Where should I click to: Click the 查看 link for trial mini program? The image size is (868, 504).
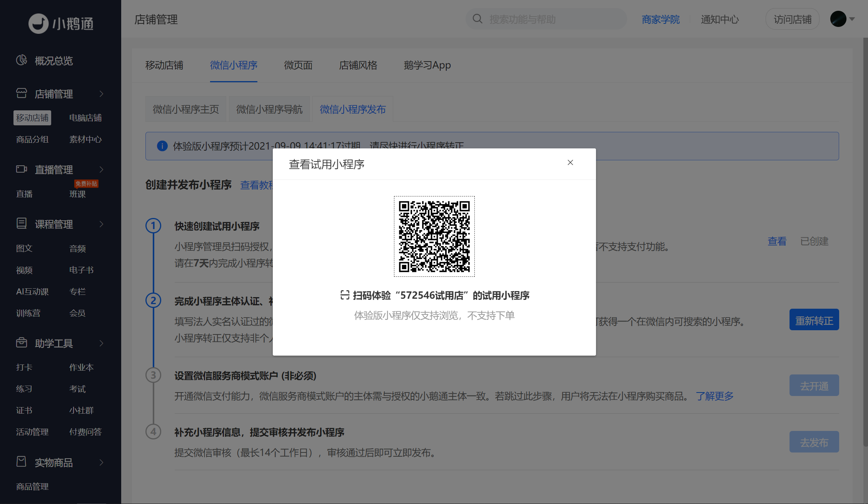[777, 241]
